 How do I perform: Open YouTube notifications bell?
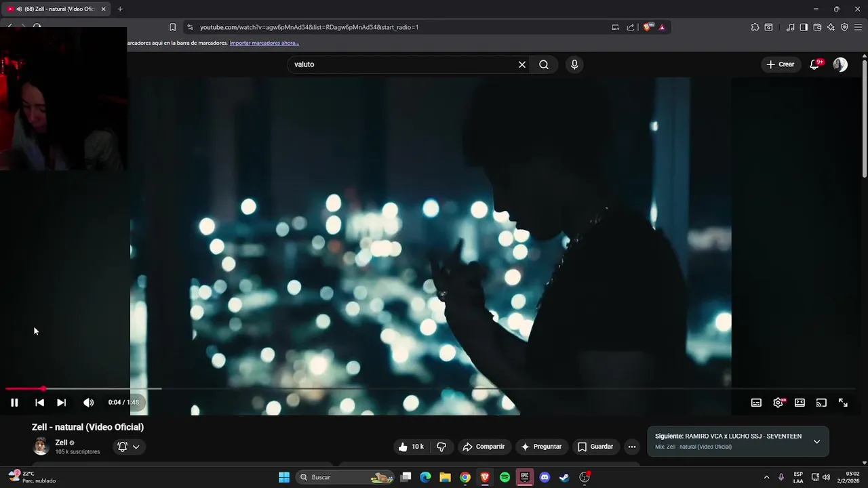point(815,64)
